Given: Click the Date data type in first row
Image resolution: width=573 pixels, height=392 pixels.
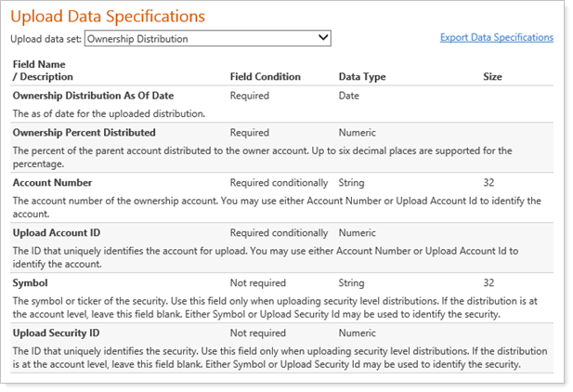Looking at the screenshot, I should point(350,96).
